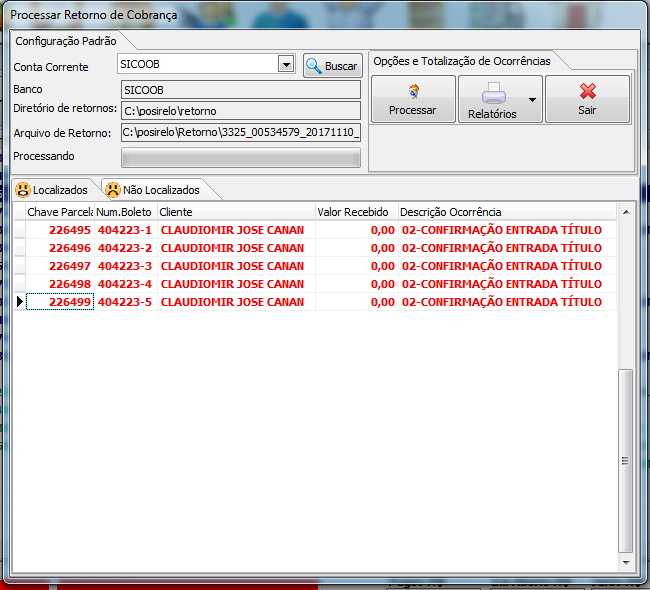650x590 pixels.
Task: Select cell 226497 in Chave Parcela
Action: pyautogui.click(x=60, y=266)
